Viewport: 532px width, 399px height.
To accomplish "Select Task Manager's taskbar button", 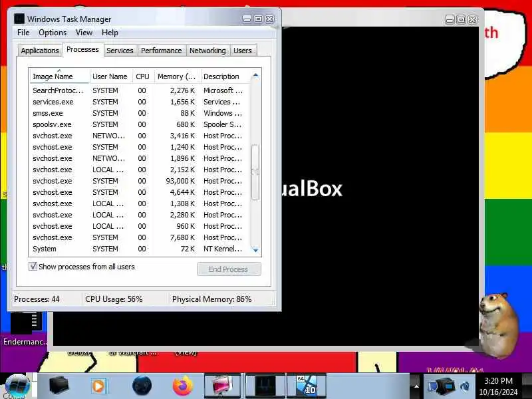I will point(265,386).
